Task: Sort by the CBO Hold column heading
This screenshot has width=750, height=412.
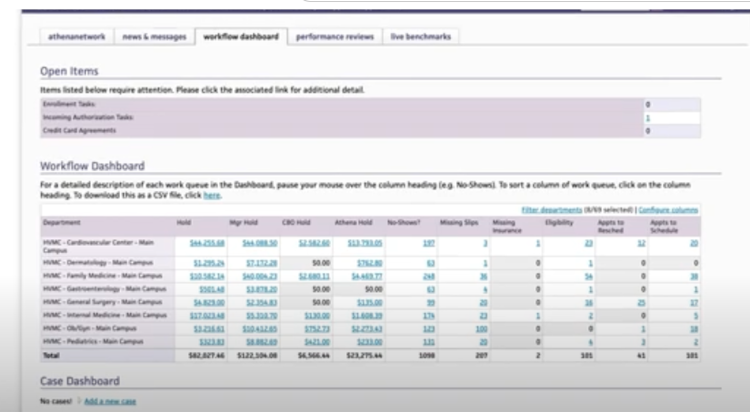Action: (296, 223)
